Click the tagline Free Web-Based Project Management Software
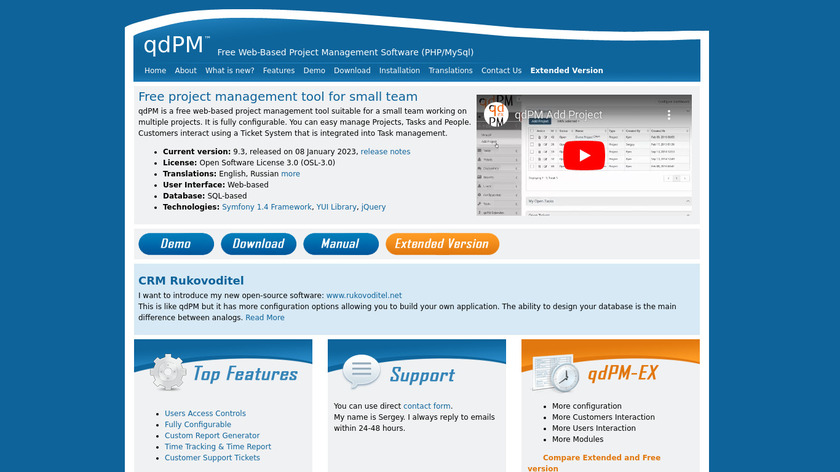The image size is (840, 472). pos(345,53)
